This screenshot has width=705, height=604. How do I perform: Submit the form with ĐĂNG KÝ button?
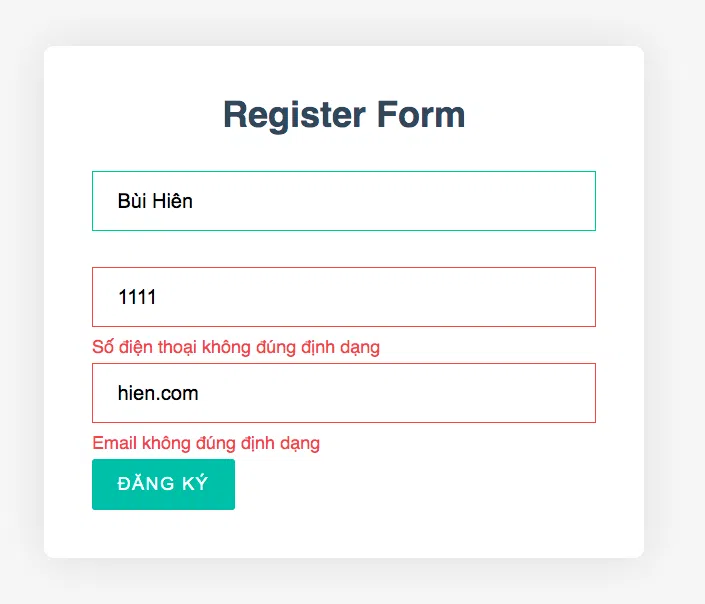pyautogui.click(x=163, y=484)
